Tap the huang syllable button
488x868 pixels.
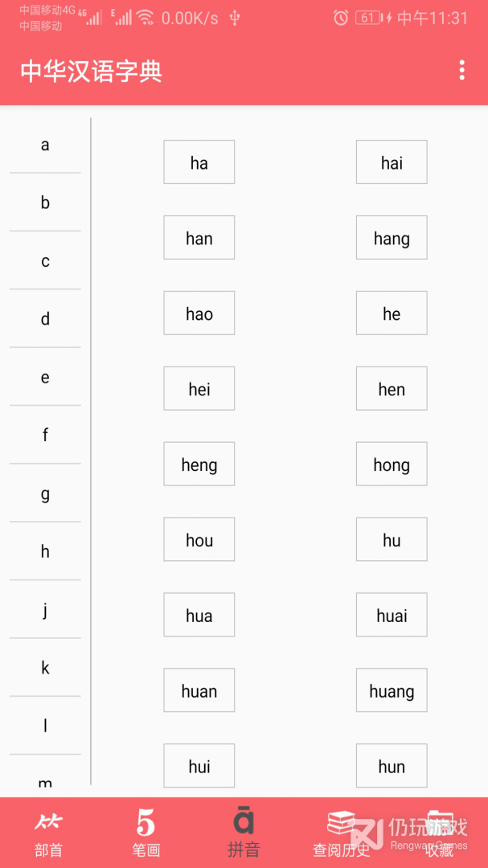tap(392, 690)
